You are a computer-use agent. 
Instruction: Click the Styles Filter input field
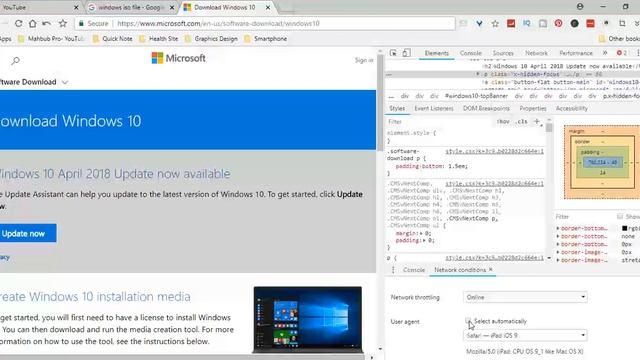pyautogui.click(x=439, y=122)
